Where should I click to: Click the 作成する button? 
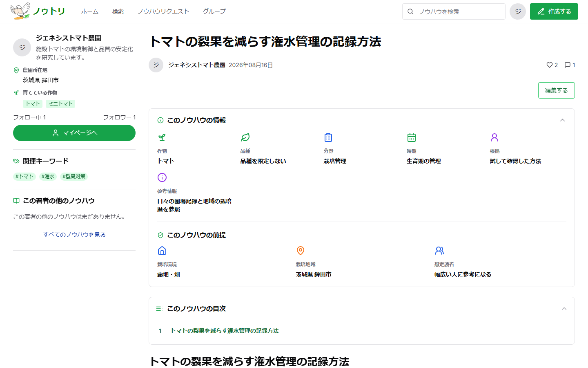pyautogui.click(x=554, y=11)
